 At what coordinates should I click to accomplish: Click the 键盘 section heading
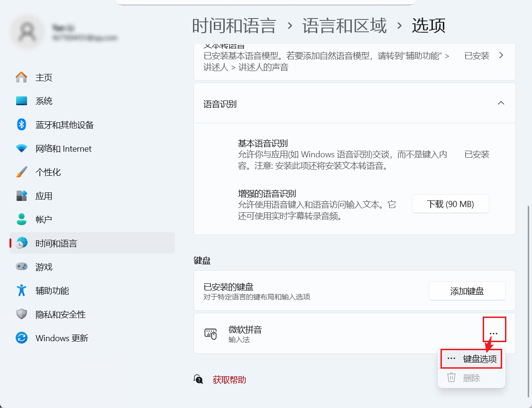tap(202, 261)
